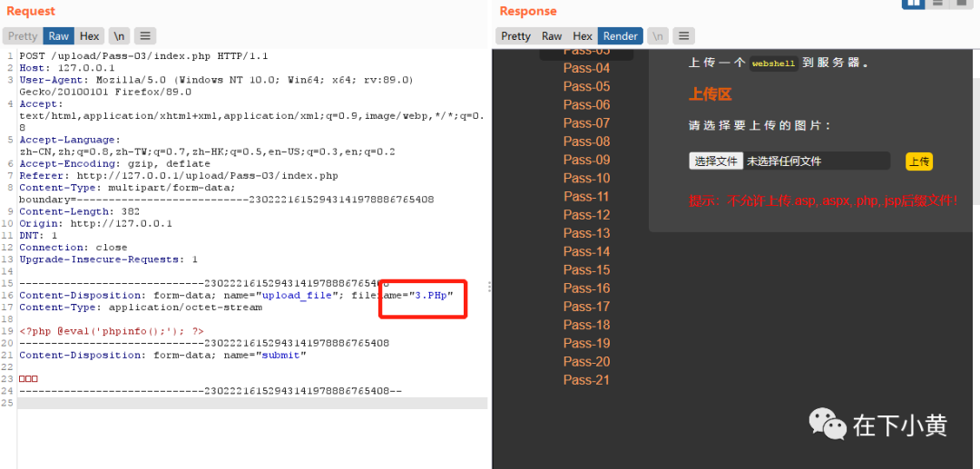The width and height of the screenshot is (980, 469).
Task: Click the 'Accept-Language:' header name
Action: [70, 140]
